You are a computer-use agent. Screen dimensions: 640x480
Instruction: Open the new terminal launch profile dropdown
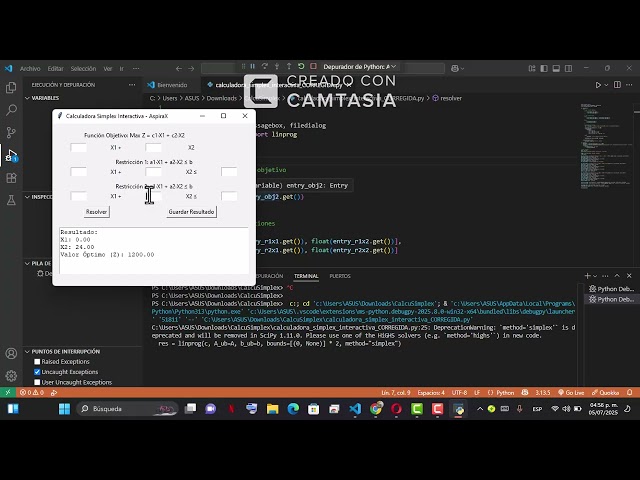click(595, 276)
